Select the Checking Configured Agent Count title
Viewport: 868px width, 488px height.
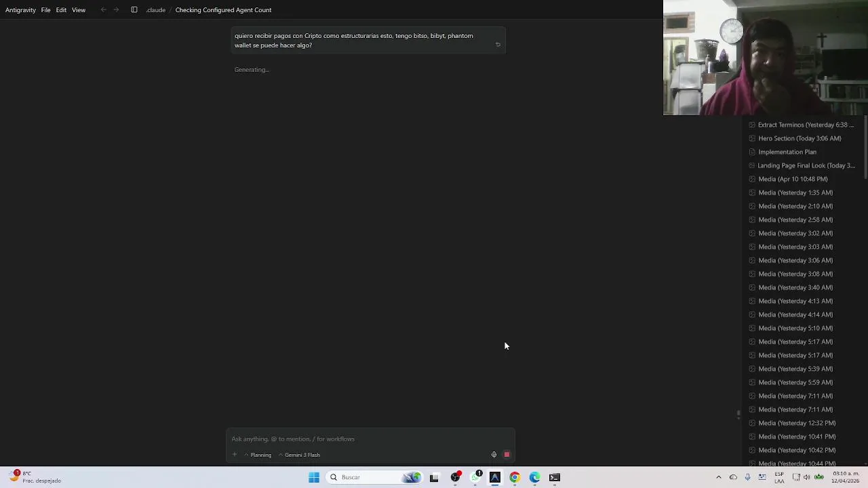click(223, 9)
